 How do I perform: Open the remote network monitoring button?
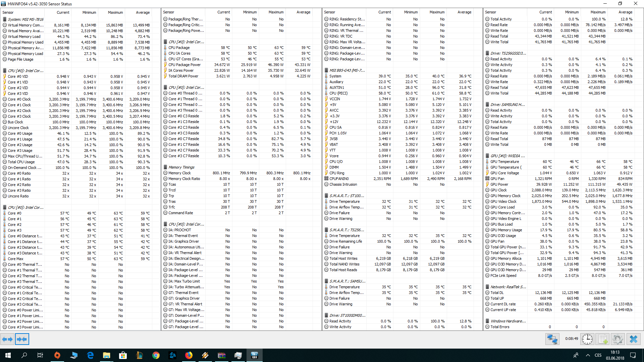click(x=552, y=339)
